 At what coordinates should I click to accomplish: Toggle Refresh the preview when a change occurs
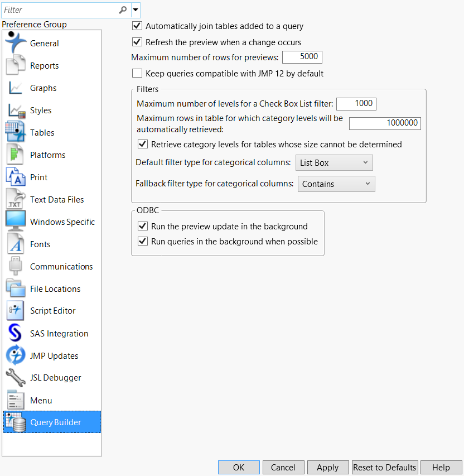point(137,42)
